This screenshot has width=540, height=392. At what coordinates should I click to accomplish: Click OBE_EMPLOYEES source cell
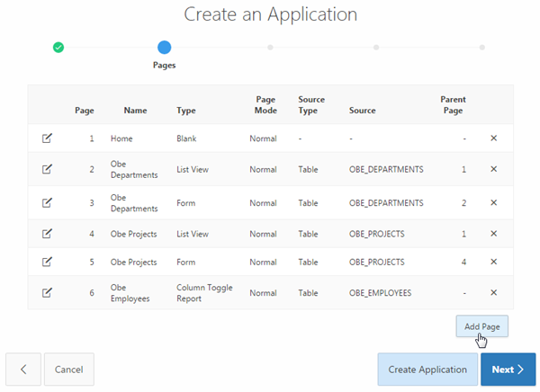(x=380, y=293)
